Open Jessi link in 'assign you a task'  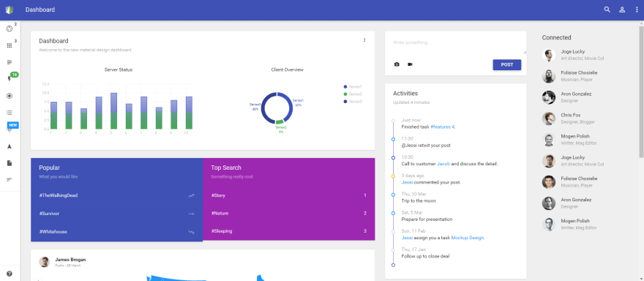(x=407, y=237)
